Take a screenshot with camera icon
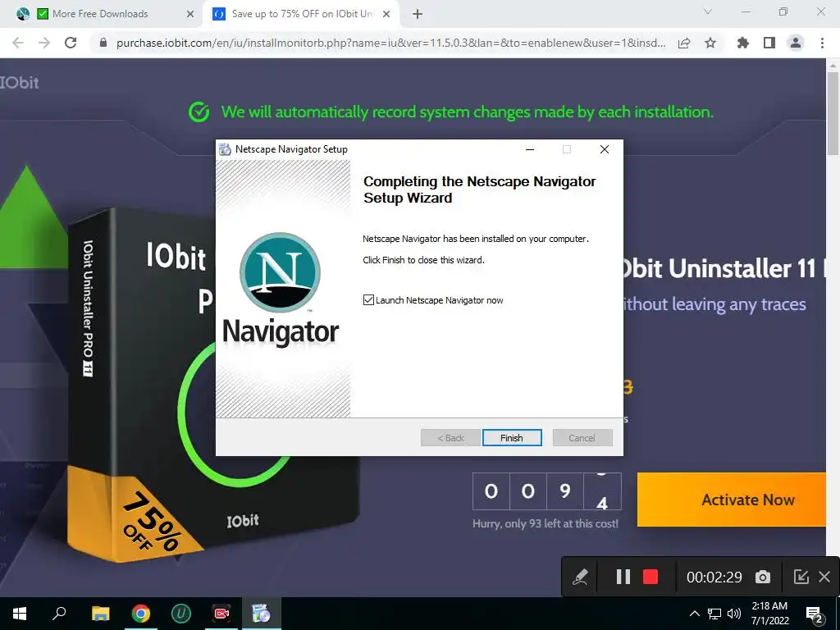The width and height of the screenshot is (840, 630). coord(762,577)
